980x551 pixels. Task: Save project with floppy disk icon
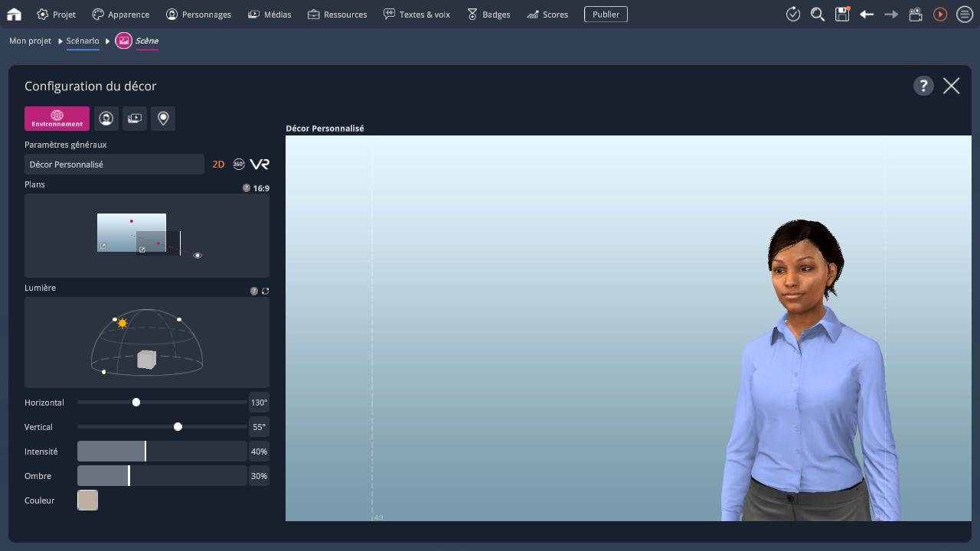click(x=842, y=14)
